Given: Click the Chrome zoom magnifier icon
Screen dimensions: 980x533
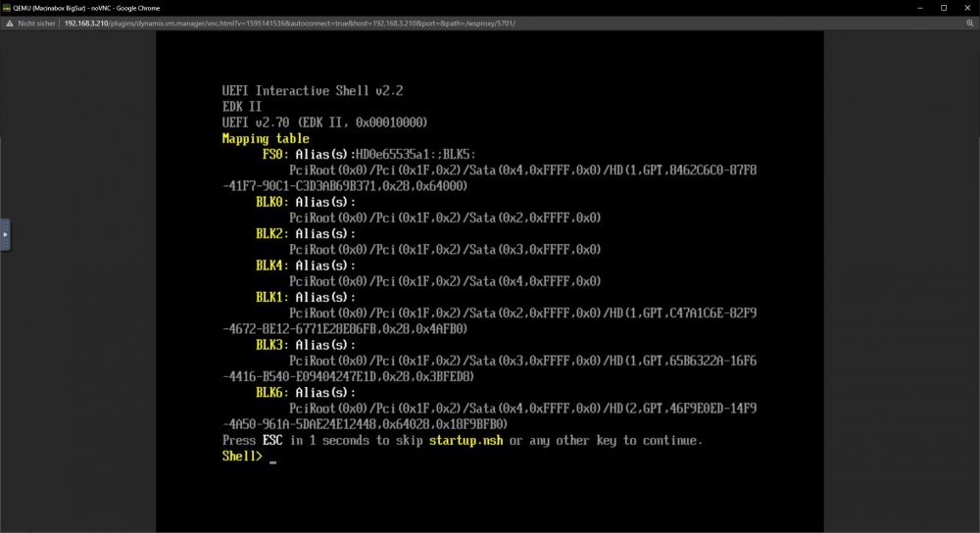Looking at the screenshot, I should pyautogui.click(x=970, y=24).
